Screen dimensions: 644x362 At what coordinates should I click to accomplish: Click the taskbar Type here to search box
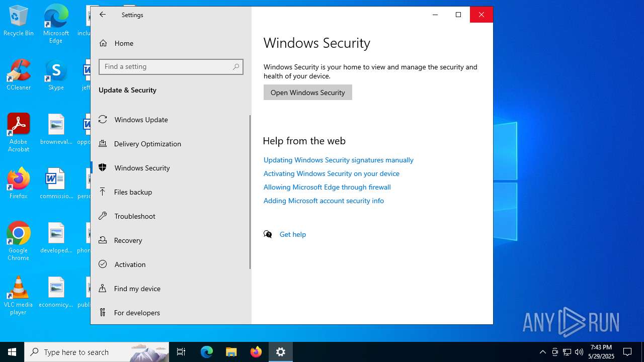[97, 352]
